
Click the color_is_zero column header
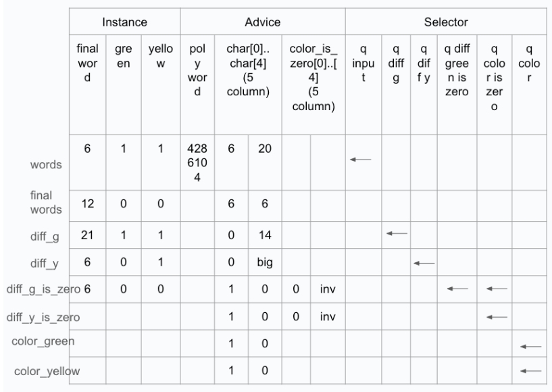pos(313,78)
